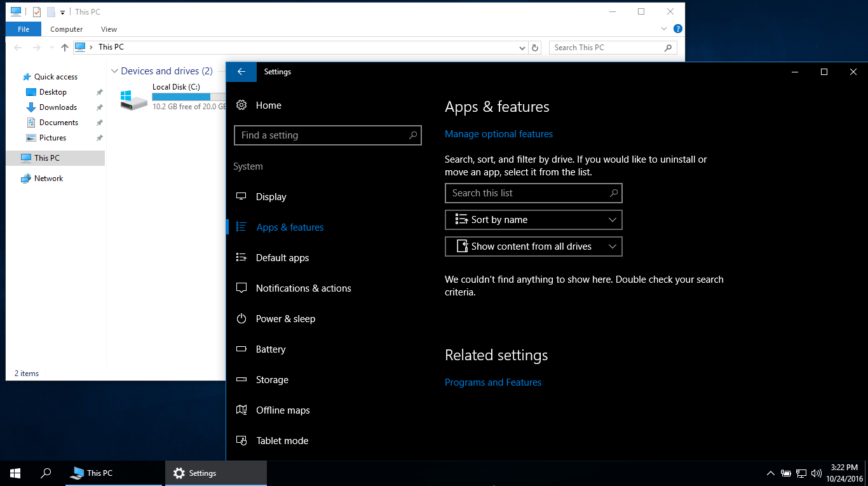Open the Display settings section
Viewport: 868px width, 486px height.
point(270,196)
